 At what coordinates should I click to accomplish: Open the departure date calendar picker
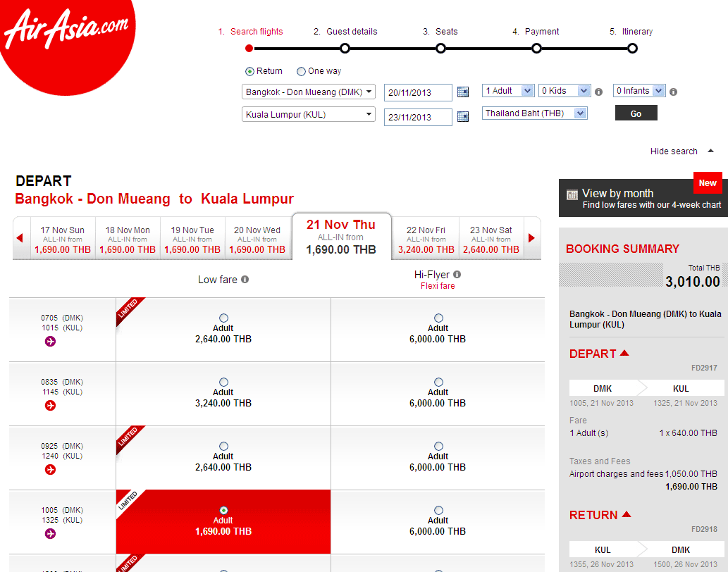pyautogui.click(x=463, y=92)
